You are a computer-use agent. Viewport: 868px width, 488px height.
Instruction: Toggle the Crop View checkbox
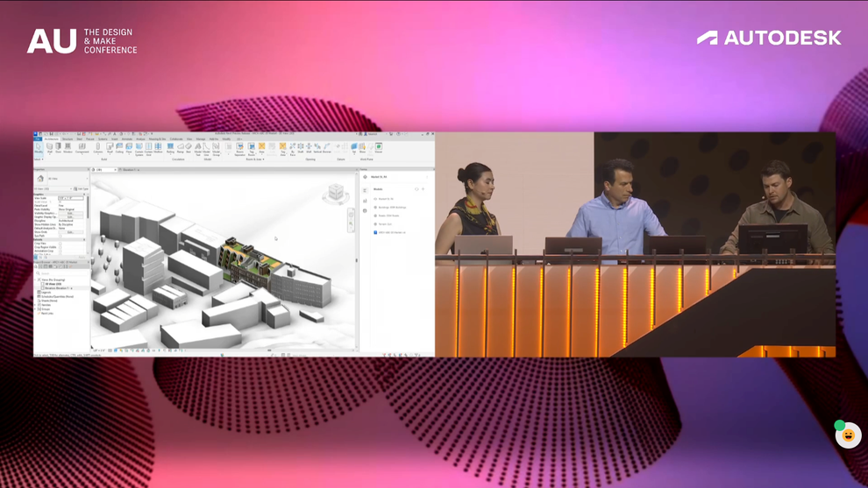pyautogui.click(x=60, y=244)
